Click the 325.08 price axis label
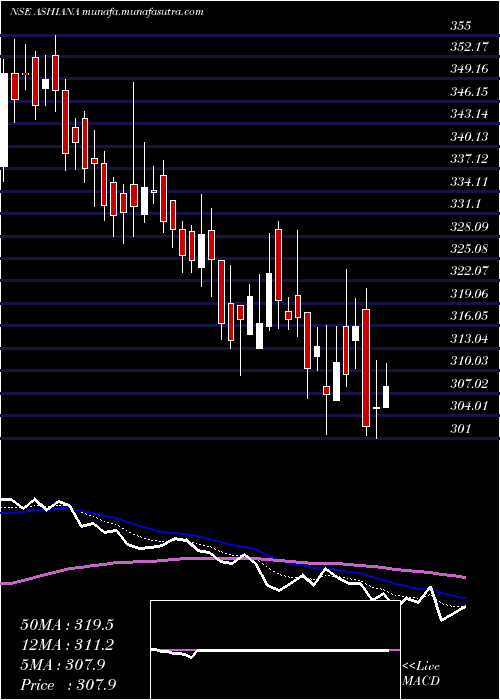Image resolution: width=500 pixels, height=700 pixels. 469,249
